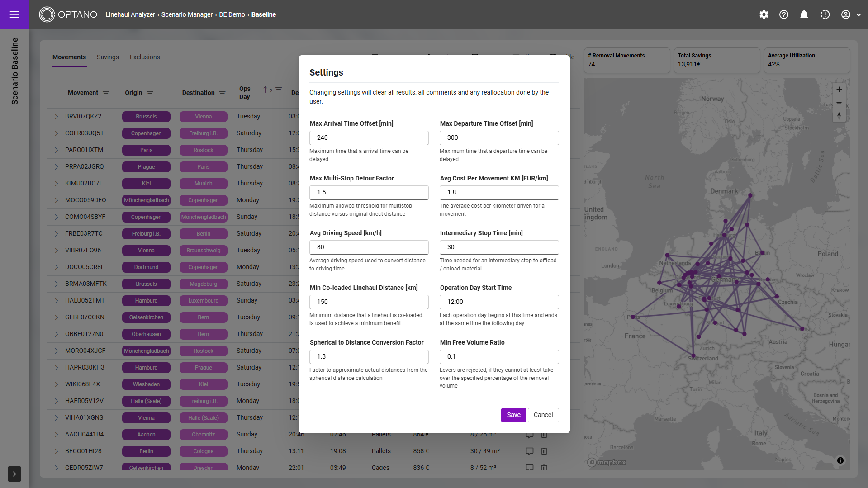Open the notifications bell

point(804,14)
